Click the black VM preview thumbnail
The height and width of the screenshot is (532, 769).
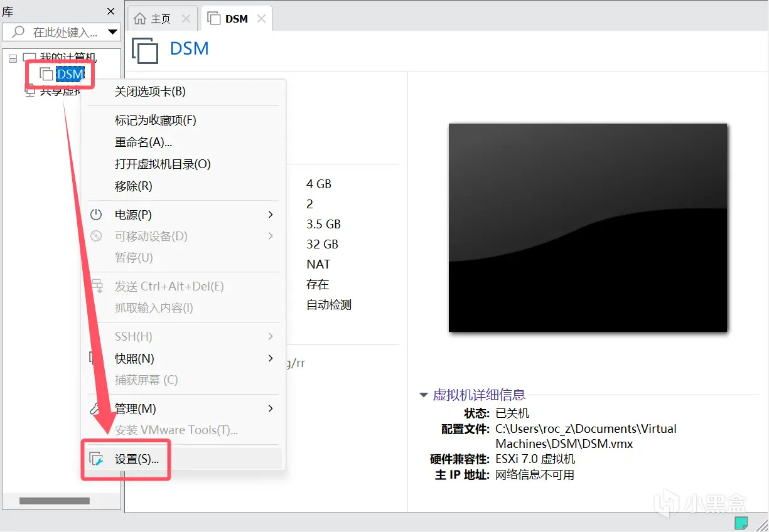tap(588, 227)
